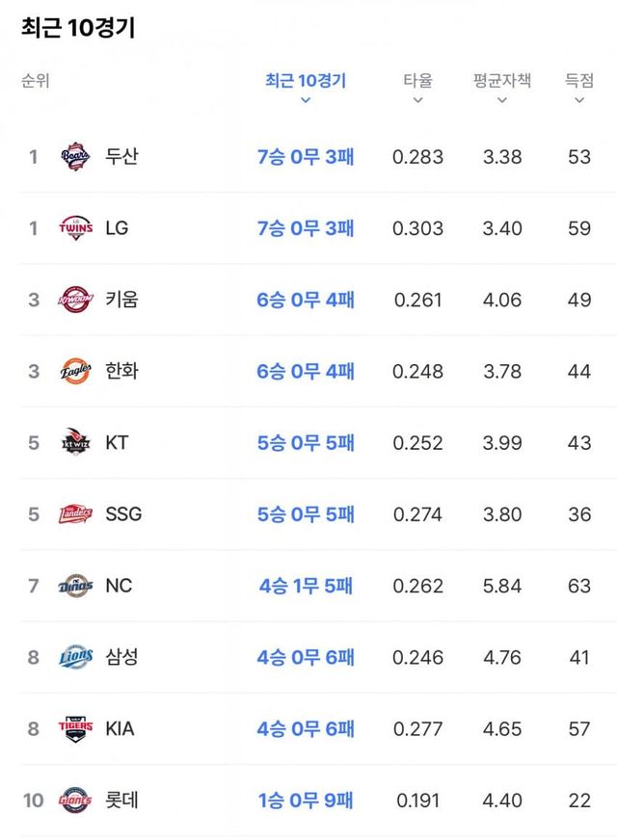
Task: Click the Kiwoom Heroes team logo
Action: tap(75, 300)
